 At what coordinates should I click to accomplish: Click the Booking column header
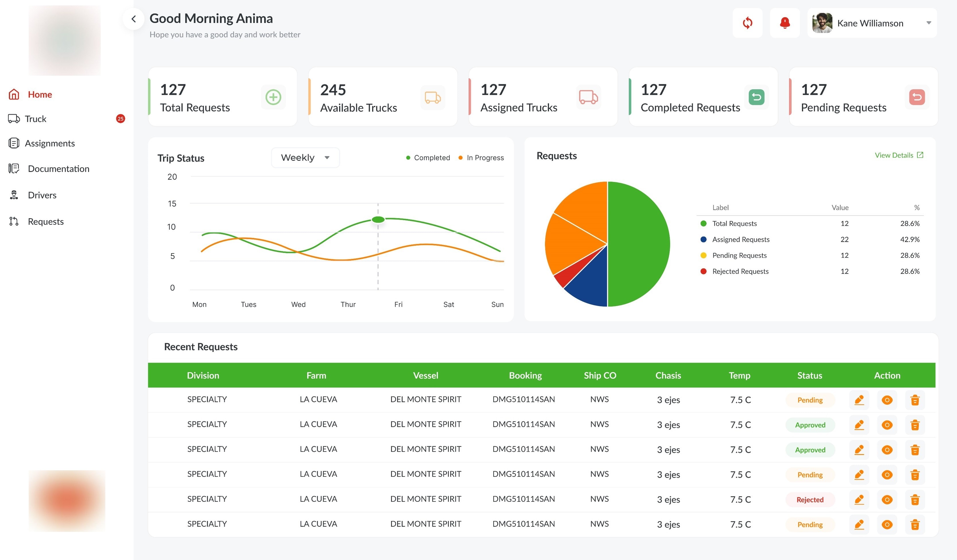(x=525, y=375)
